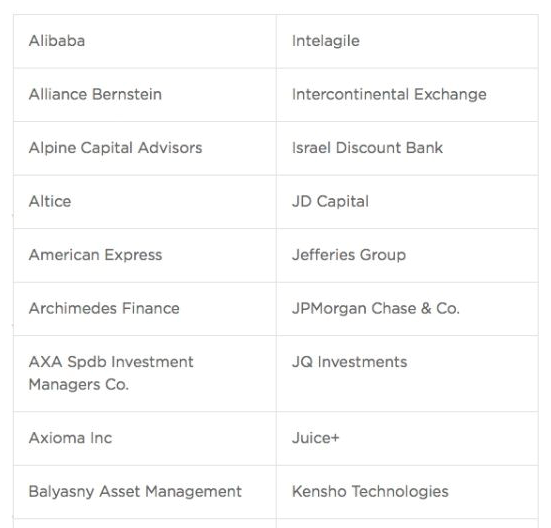Select American Express in the table
This screenshot has width=551, height=528.
[95, 255]
